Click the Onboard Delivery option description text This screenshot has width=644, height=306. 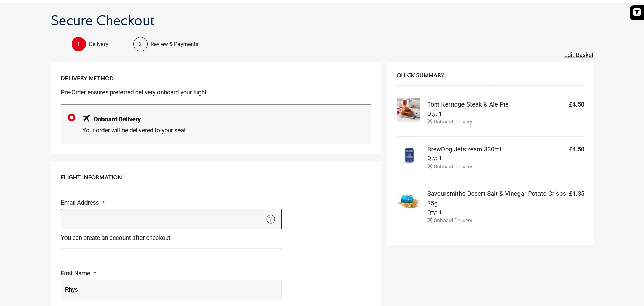(x=134, y=130)
